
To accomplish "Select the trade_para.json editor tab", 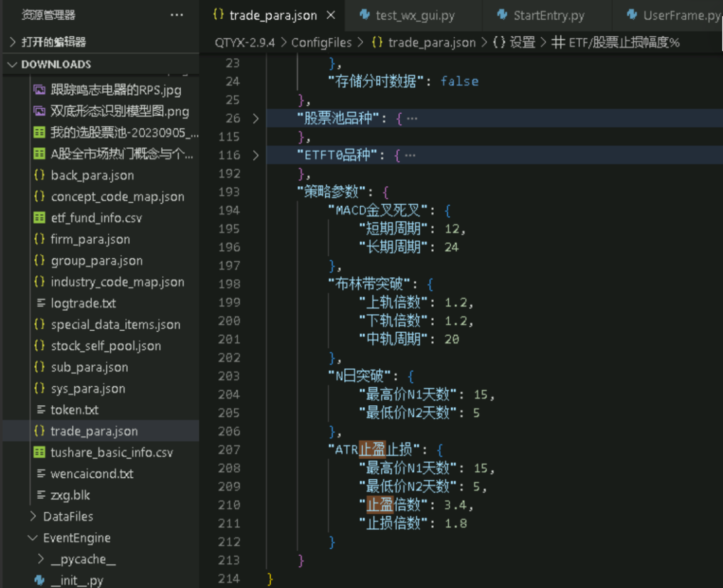I will point(273,15).
